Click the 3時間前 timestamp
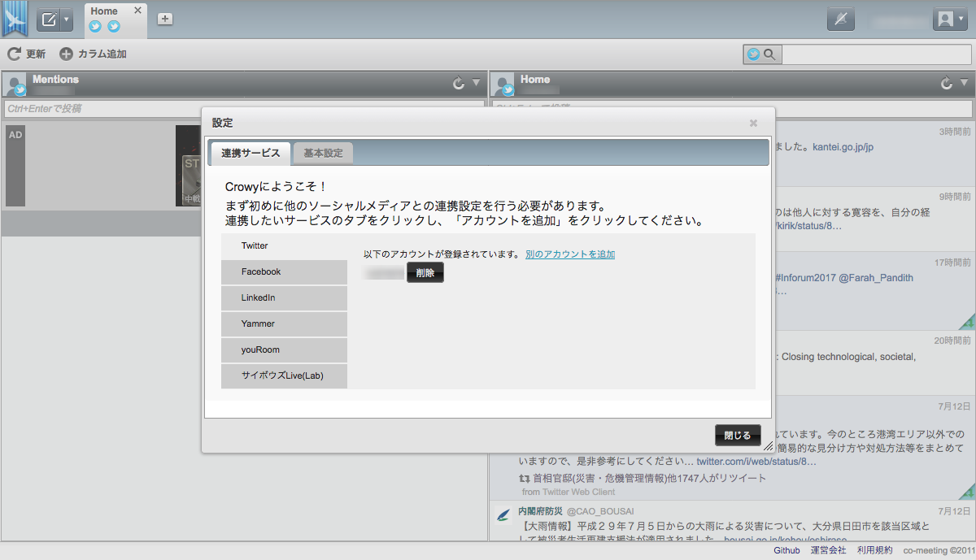The height and width of the screenshot is (560, 976). [x=955, y=131]
